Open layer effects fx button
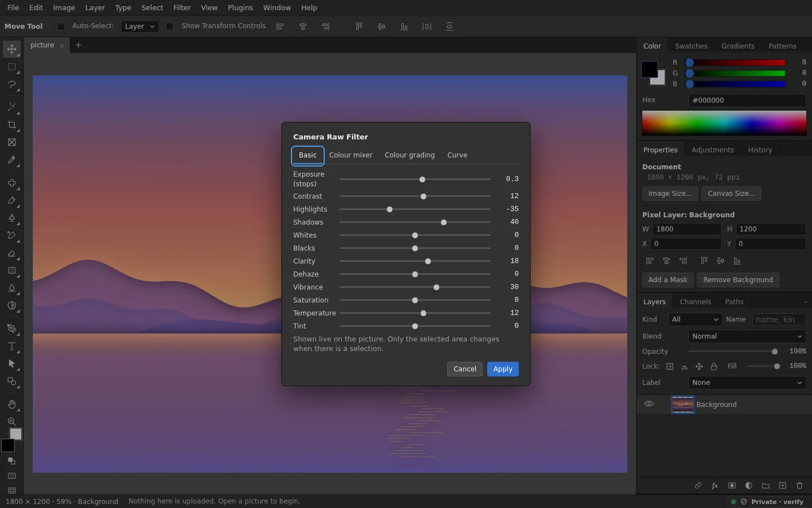The height and width of the screenshot is (508, 812). click(x=715, y=485)
